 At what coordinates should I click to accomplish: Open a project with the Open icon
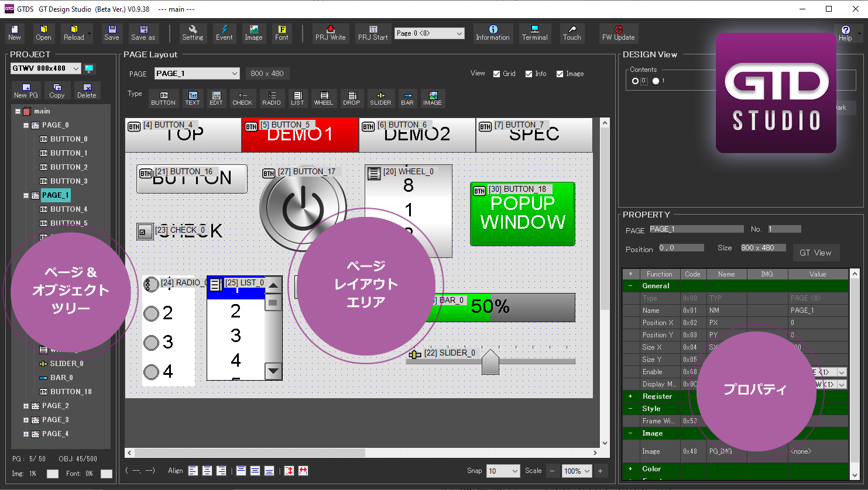click(43, 33)
